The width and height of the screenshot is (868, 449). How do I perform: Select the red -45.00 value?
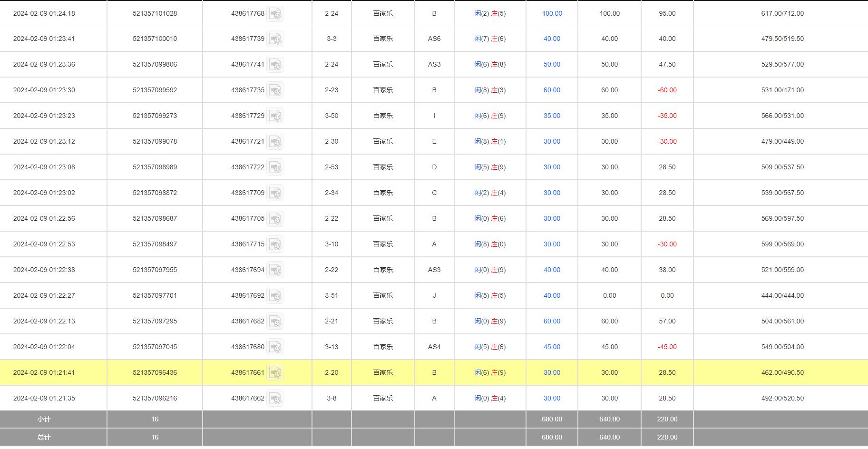[667, 347]
